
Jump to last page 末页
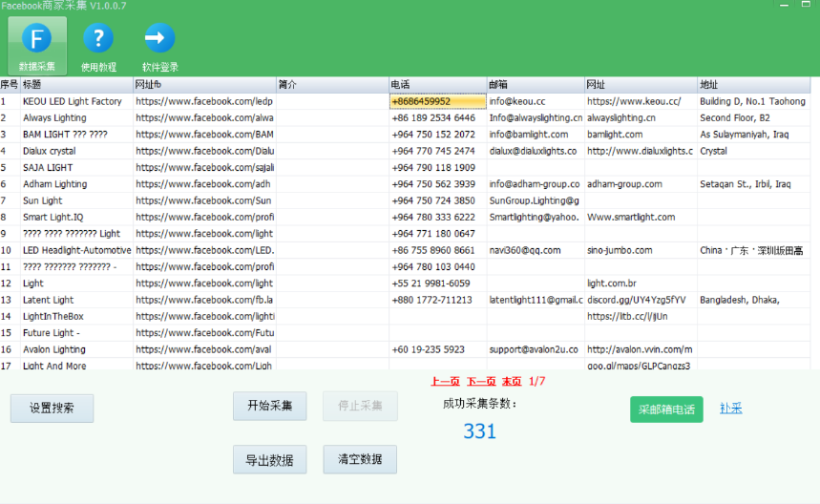pos(512,381)
